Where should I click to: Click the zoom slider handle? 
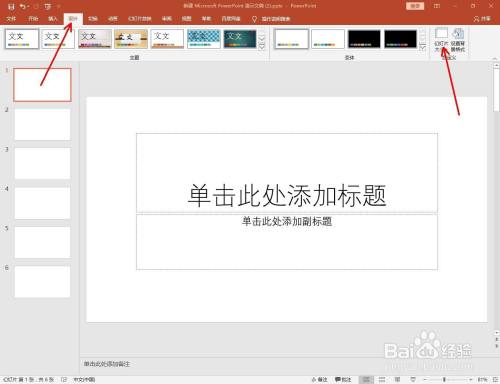tap(444, 380)
